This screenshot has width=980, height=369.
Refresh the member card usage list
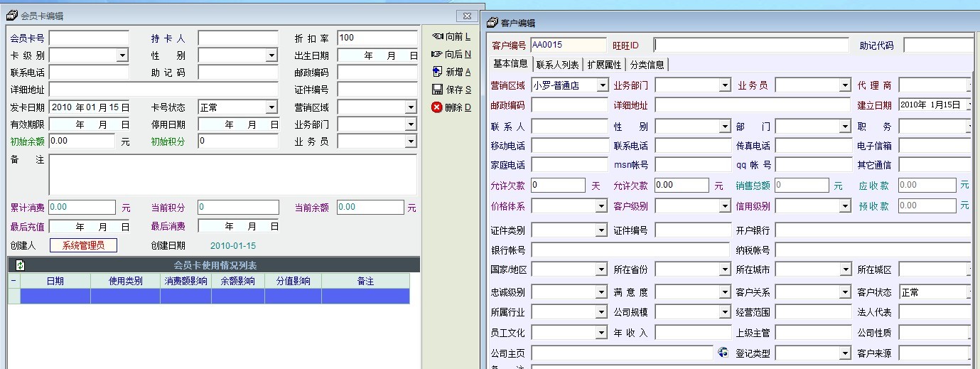tap(20, 265)
